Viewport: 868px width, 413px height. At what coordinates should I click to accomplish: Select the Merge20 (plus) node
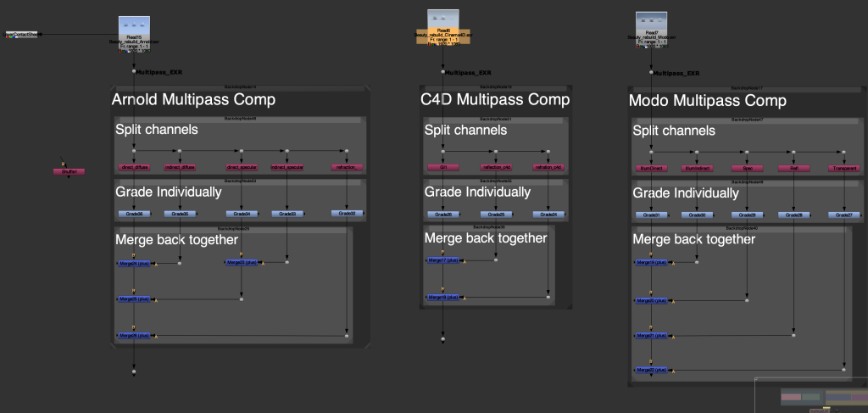tap(651, 300)
